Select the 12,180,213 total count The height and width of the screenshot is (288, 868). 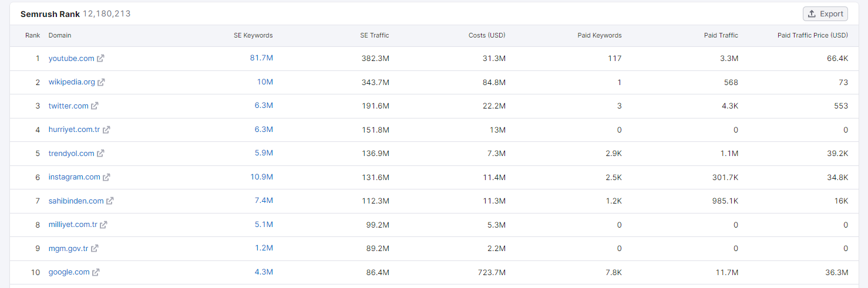pos(106,13)
